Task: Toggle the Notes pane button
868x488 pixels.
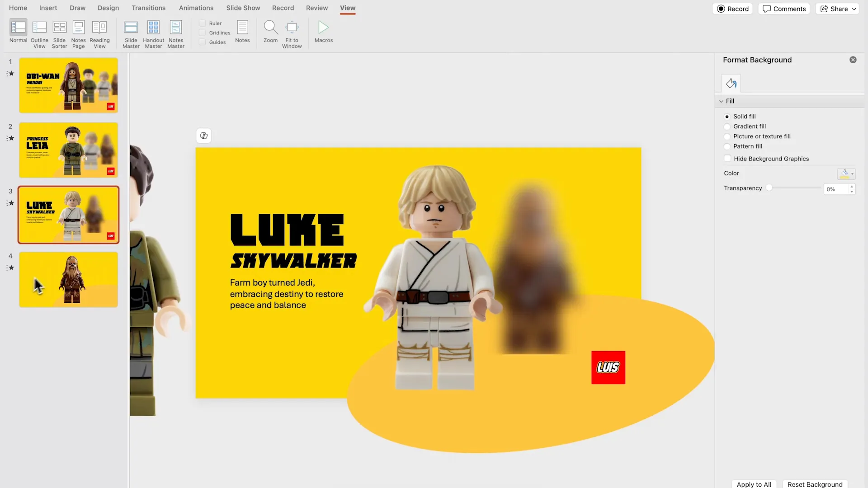Action: [x=242, y=32]
